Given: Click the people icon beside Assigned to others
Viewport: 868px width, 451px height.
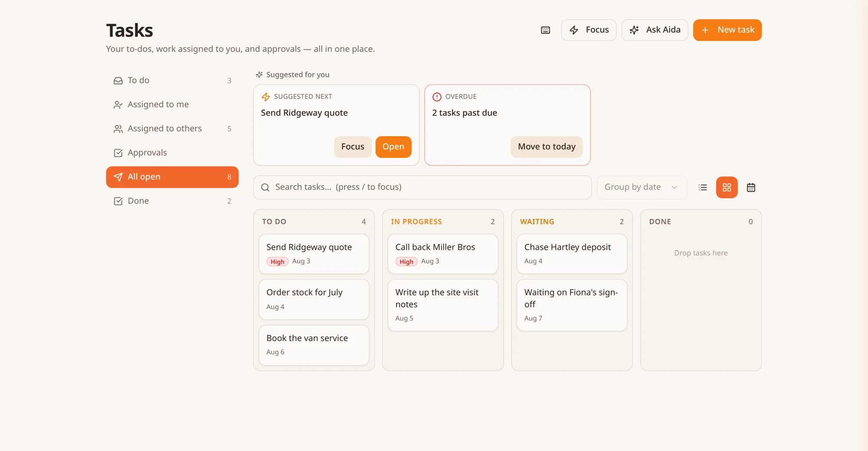Looking at the screenshot, I should click(x=118, y=129).
